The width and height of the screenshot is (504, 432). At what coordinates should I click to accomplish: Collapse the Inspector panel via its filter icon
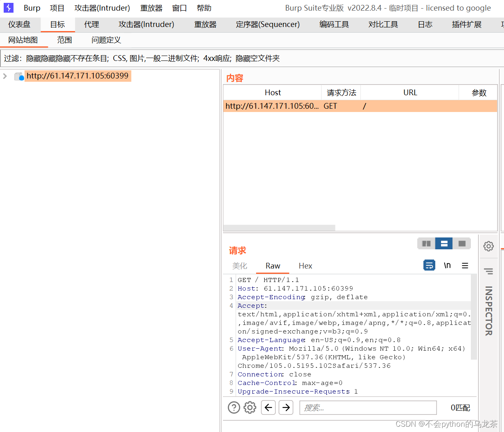pos(488,271)
